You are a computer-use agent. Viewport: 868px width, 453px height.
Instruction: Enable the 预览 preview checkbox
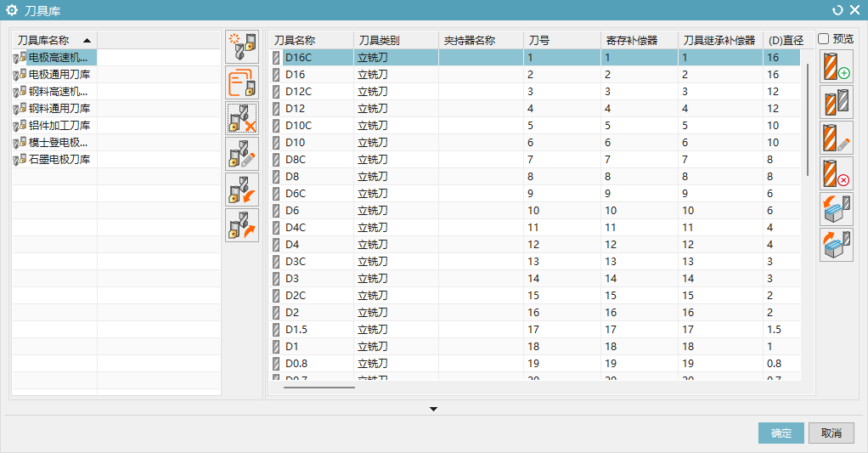point(824,39)
